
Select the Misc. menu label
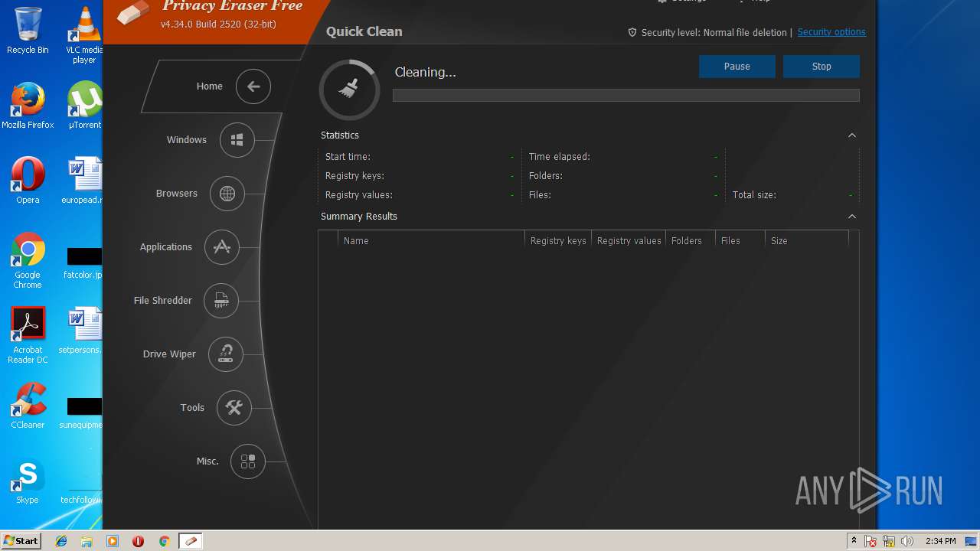pyautogui.click(x=207, y=461)
